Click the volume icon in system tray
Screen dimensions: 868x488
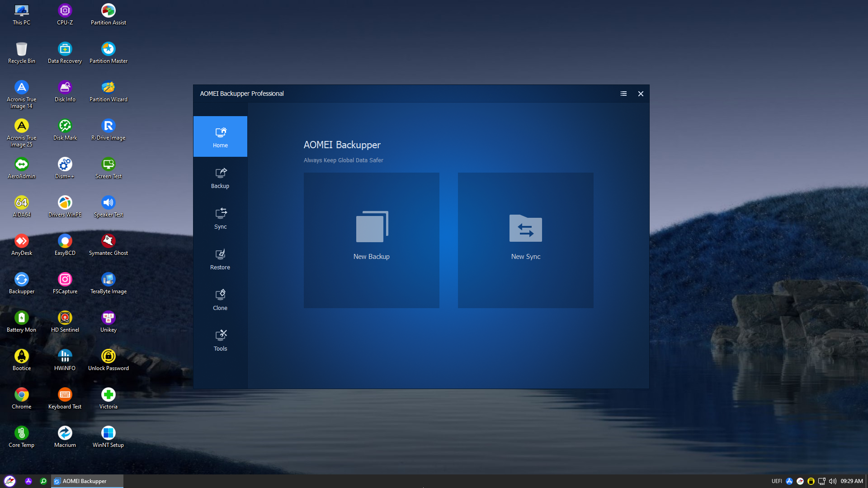pos(832,481)
